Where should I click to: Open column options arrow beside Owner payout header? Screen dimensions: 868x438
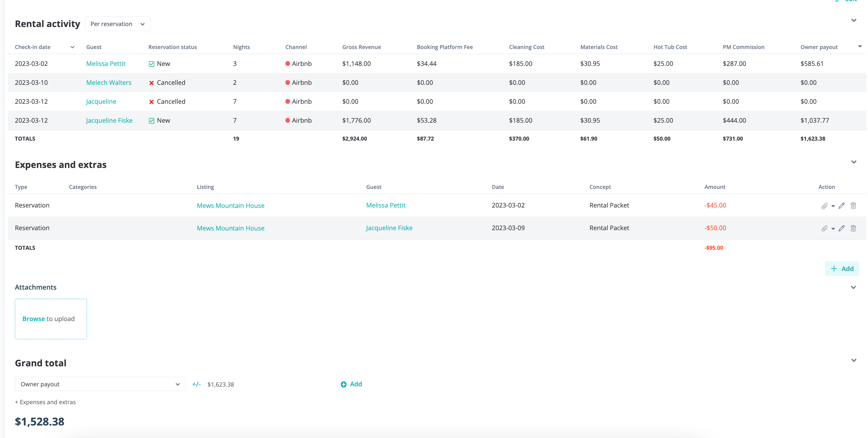pos(860,47)
